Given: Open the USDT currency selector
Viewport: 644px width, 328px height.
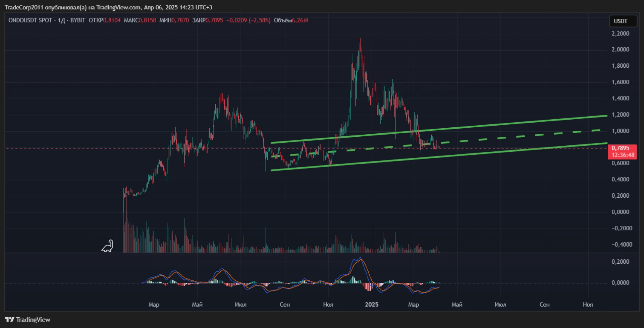Looking at the screenshot, I should click(623, 21).
